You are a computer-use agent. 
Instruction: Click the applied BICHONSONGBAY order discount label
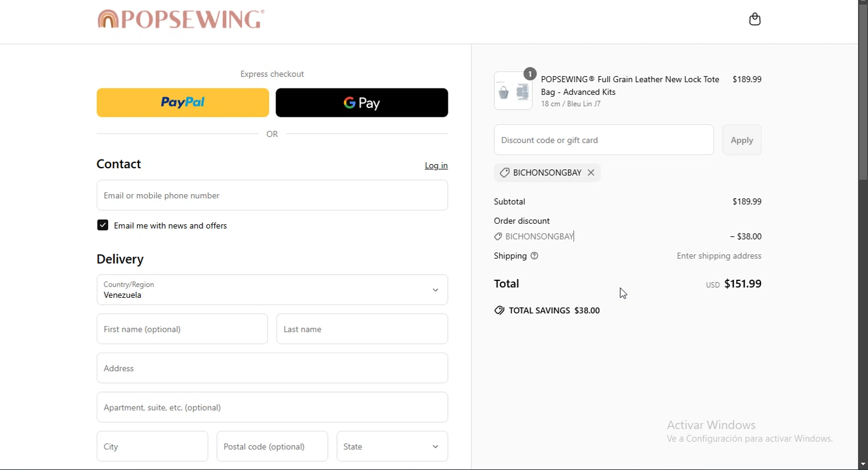coord(535,236)
